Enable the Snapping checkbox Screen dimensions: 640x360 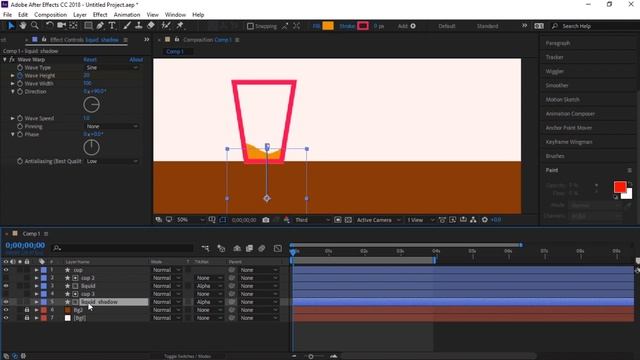point(250,26)
